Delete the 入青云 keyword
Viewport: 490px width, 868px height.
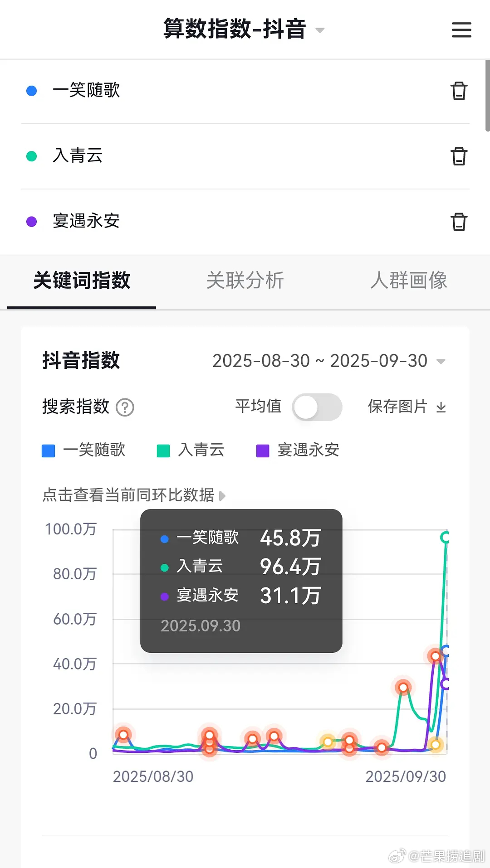(459, 156)
